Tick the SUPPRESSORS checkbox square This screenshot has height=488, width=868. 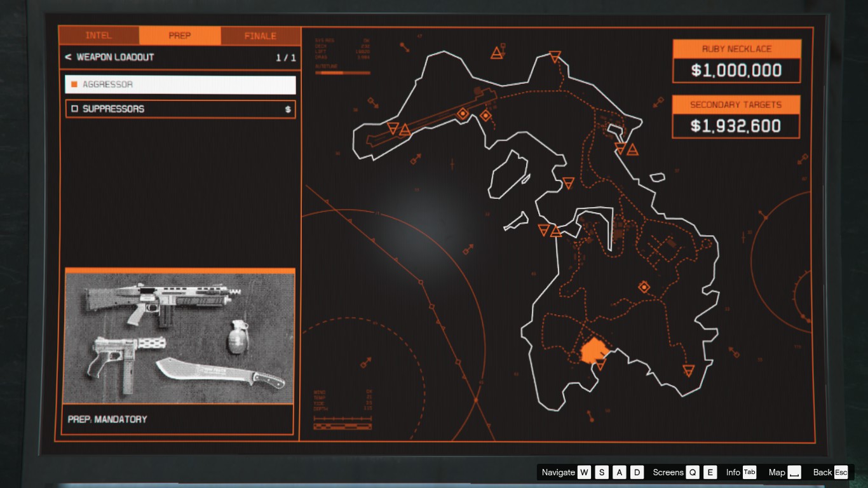pos(74,109)
